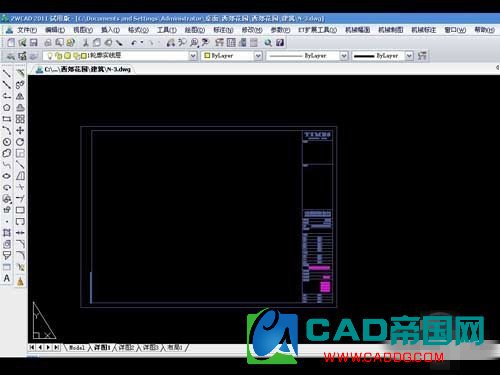Toggle the layer lightbulb on/off icon
Screen dimensions: 500x375
pyautogui.click(x=50, y=56)
